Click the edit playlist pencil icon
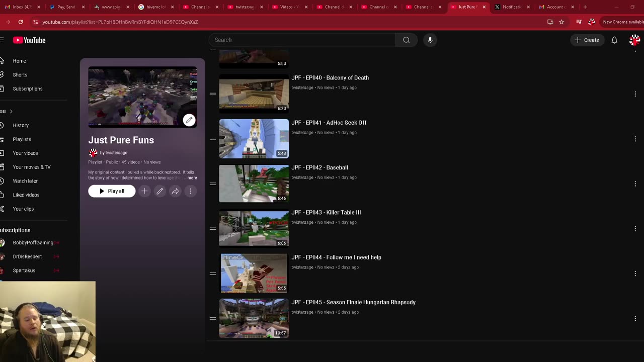 (159, 191)
